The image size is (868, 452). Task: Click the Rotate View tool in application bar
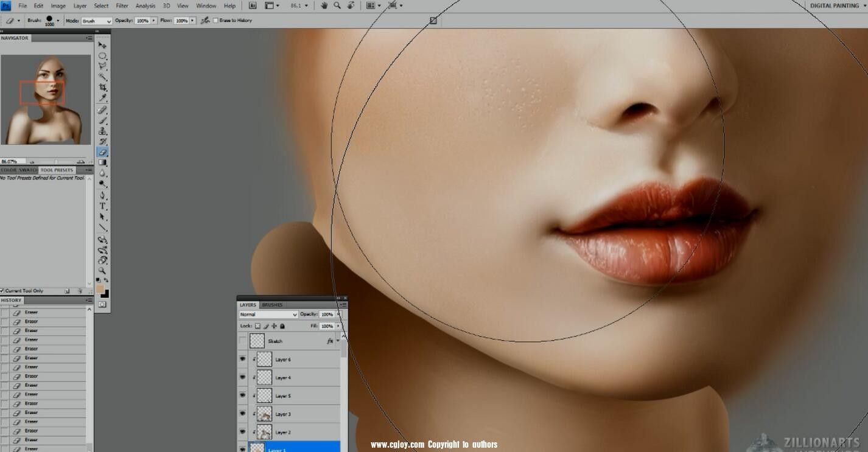click(x=351, y=5)
